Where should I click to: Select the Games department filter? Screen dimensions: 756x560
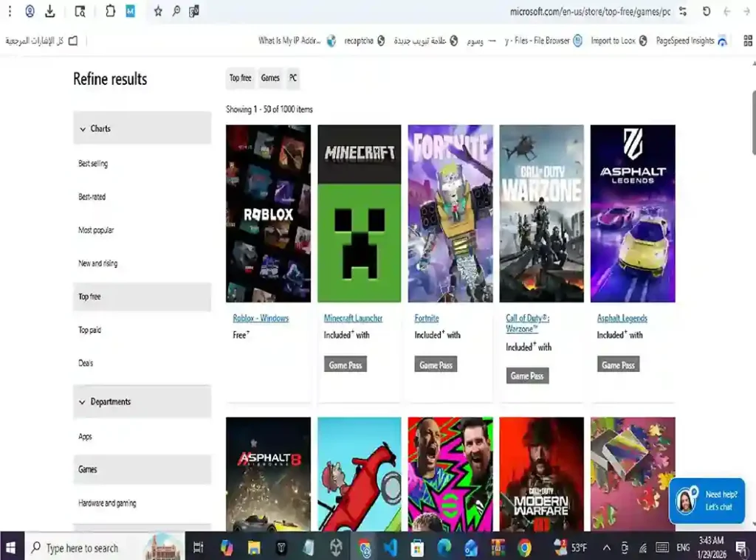[x=87, y=469]
